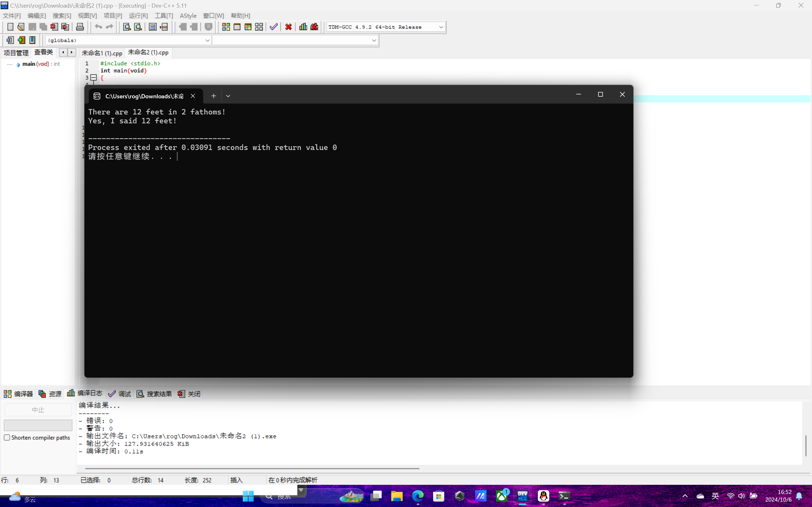812x507 pixels.
Task: Expand the (globals) scope dropdown
Action: pos(207,40)
